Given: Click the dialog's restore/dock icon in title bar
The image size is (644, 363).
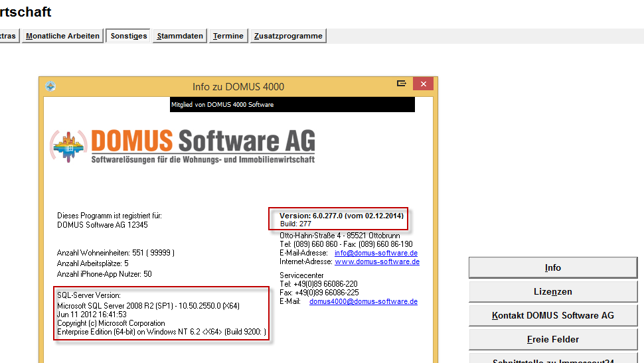Looking at the screenshot, I should click(x=401, y=84).
